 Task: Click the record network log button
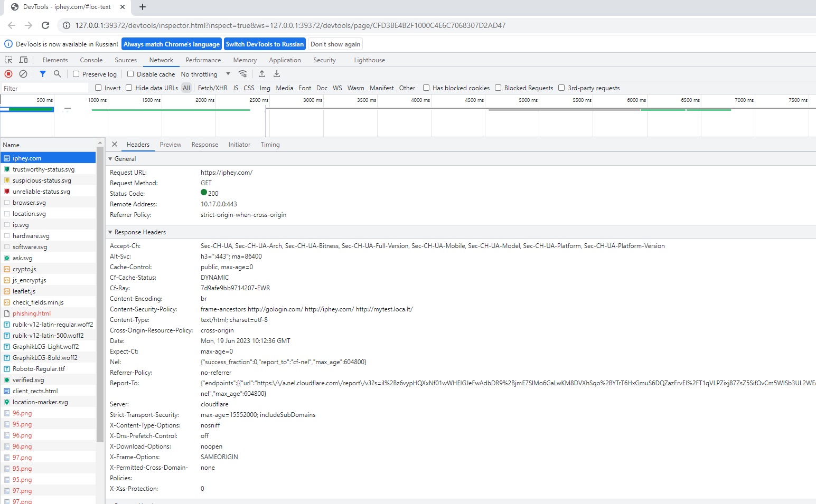(x=8, y=74)
